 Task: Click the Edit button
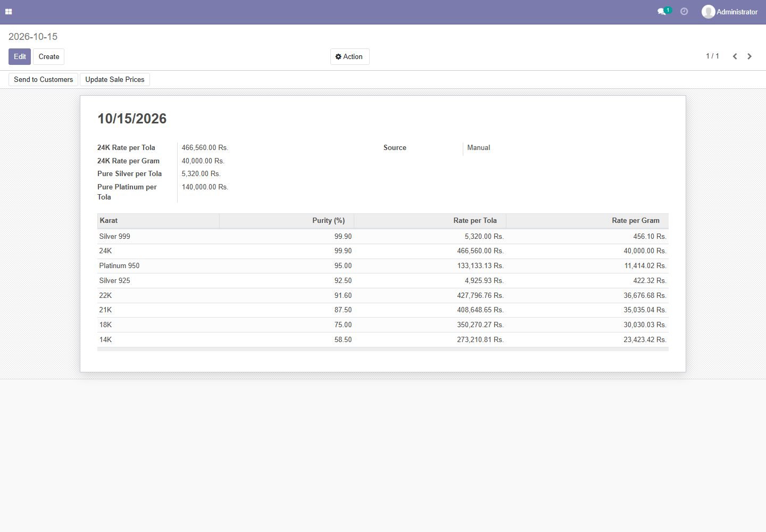pos(20,56)
